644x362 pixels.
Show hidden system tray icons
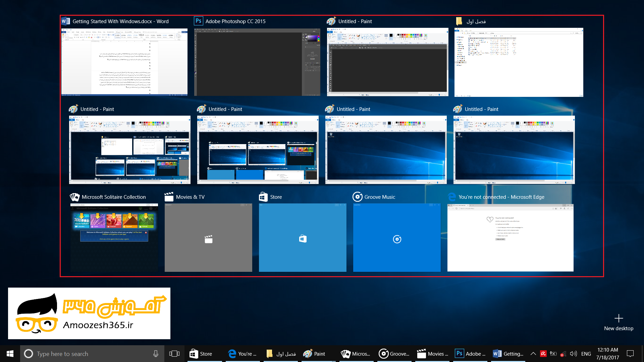click(533, 354)
